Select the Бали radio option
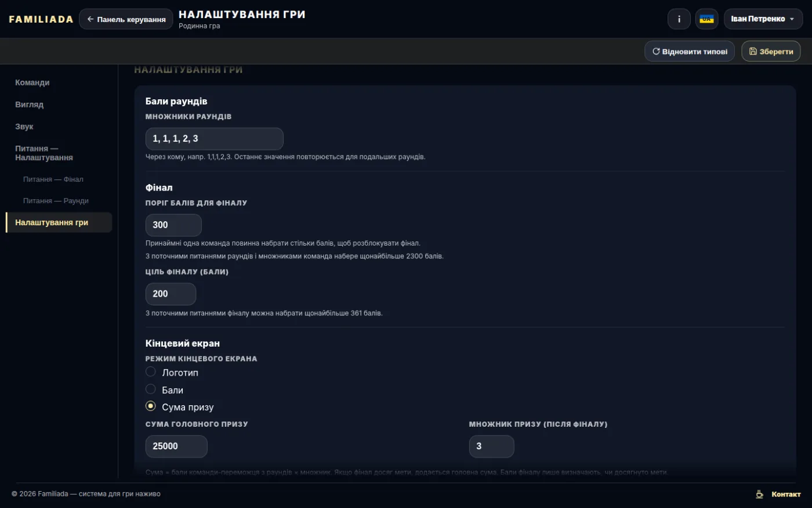The height and width of the screenshot is (508, 812). [151, 389]
